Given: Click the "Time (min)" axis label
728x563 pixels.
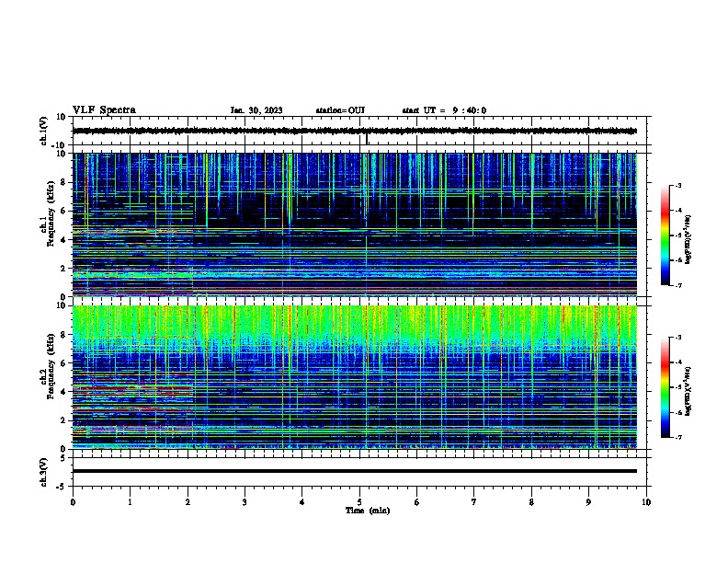Looking at the screenshot, I should (368, 511).
